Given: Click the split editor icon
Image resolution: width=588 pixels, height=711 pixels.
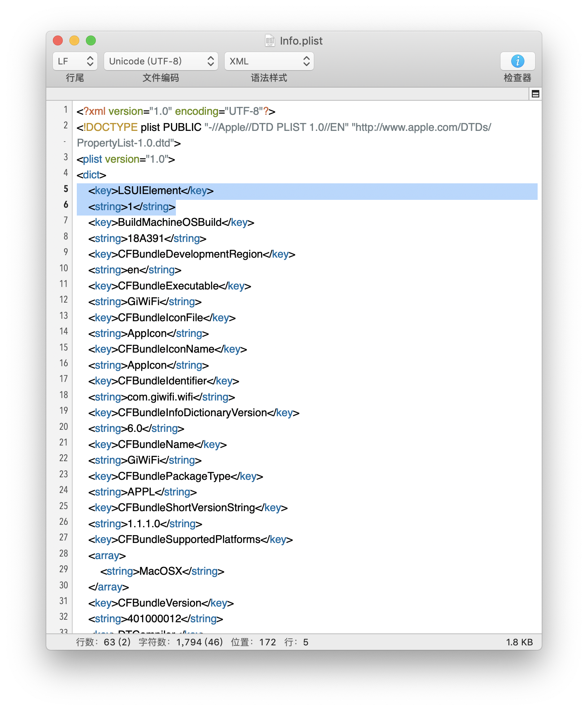Looking at the screenshot, I should tap(535, 94).
